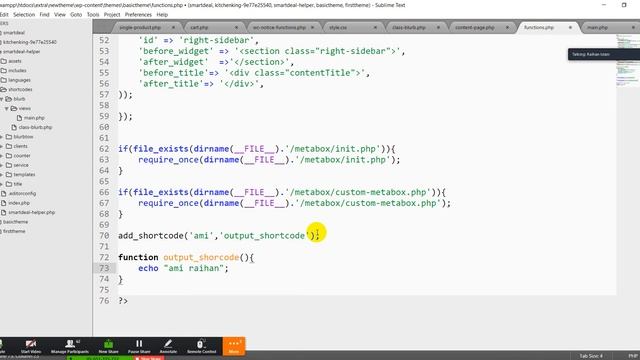Open the View menu
The height and width of the screenshot is (360, 640).
click(60, 14)
